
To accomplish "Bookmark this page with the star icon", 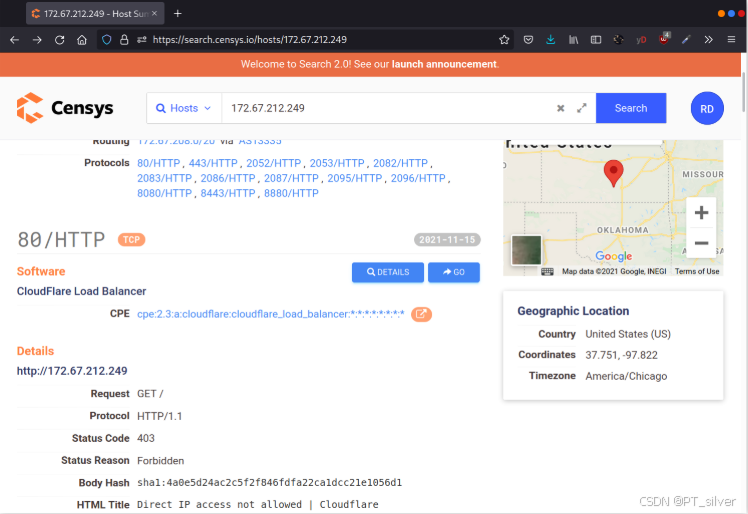I will [504, 40].
